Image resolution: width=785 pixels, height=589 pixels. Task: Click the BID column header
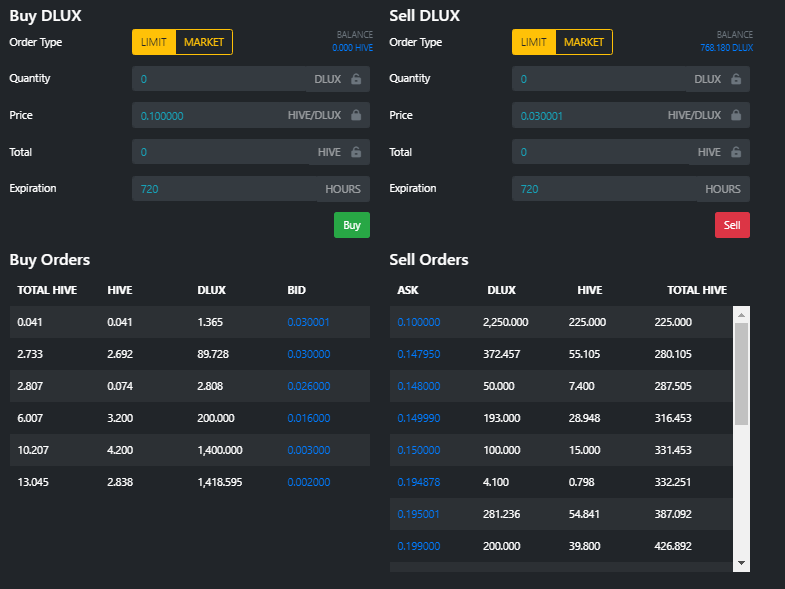click(296, 290)
